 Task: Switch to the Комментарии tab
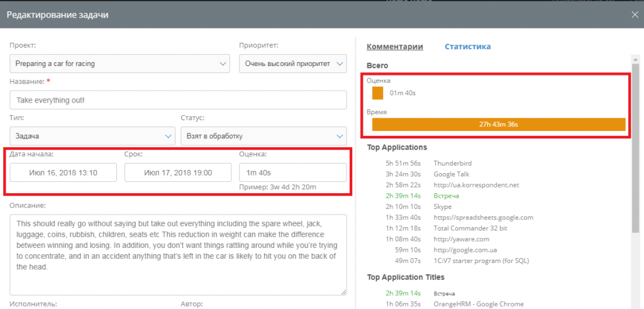[x=394, y=47]
